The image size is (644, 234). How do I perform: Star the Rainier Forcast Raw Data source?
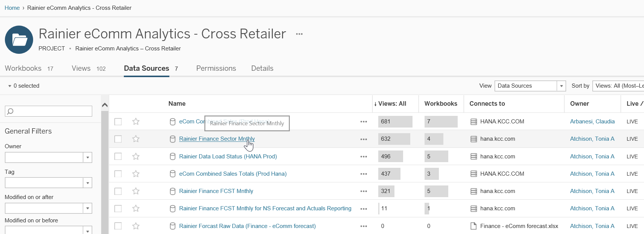coord(136,226)
